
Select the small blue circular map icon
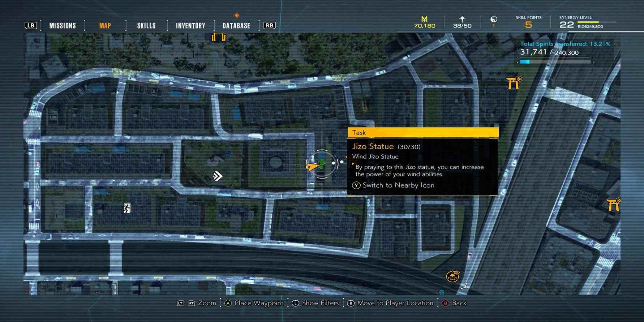point(441,292)
